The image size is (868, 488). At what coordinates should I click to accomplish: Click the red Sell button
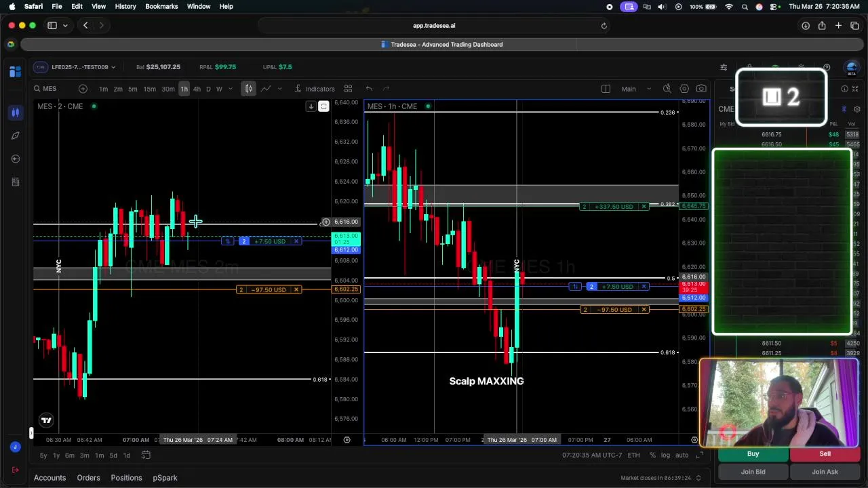(x=825, y=454)
